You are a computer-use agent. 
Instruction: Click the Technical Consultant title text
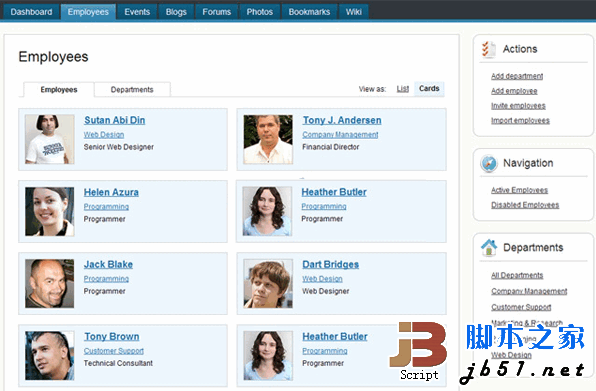[x=118, y=363]
